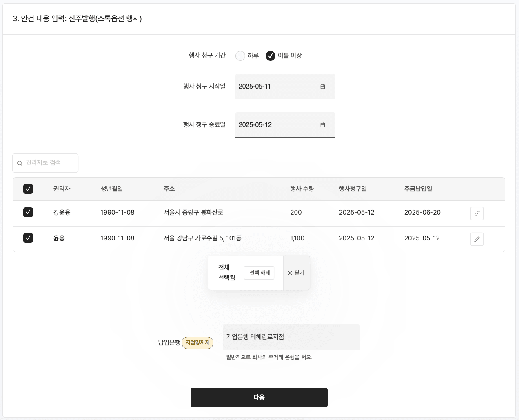Click the name 윤용 in the table

pos(59,238)
